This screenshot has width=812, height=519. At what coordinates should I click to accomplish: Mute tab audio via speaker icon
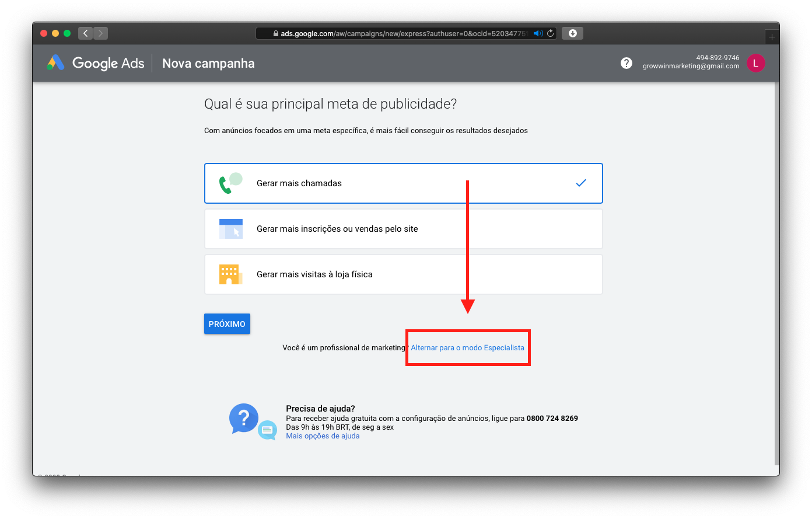point(538,33)
